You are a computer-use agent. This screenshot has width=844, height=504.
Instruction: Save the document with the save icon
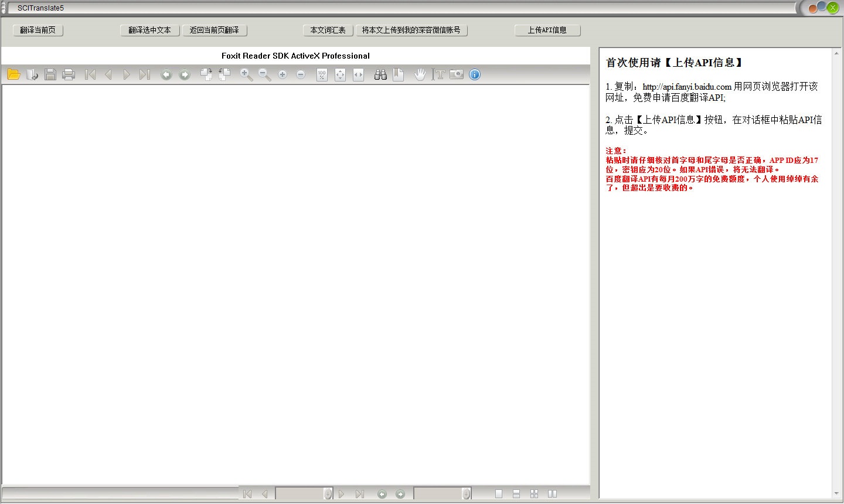point(50,74)
